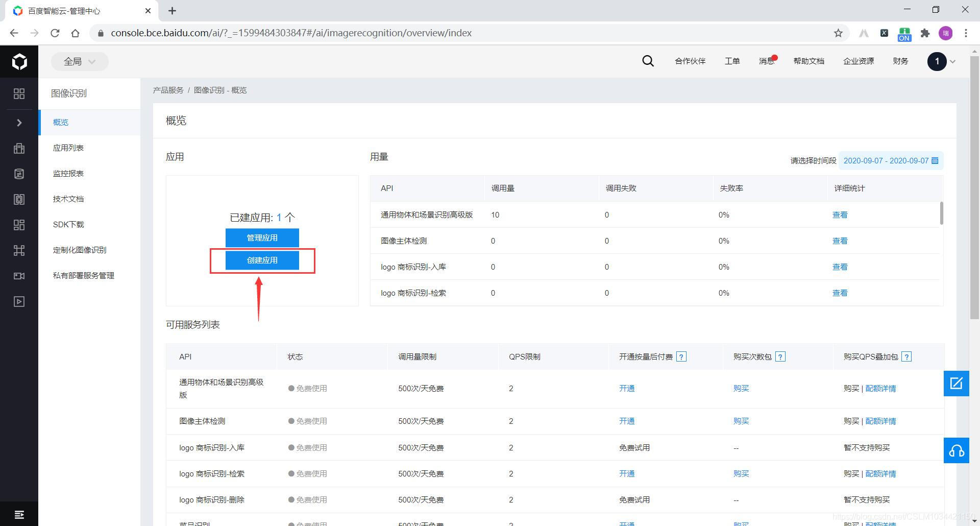Click the play box icon in dark sidebar

click(19, 301)
